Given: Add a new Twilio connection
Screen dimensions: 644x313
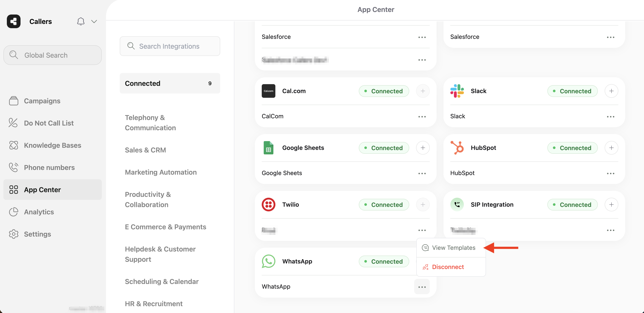Looking at the screenshot, I should [423, 204].
